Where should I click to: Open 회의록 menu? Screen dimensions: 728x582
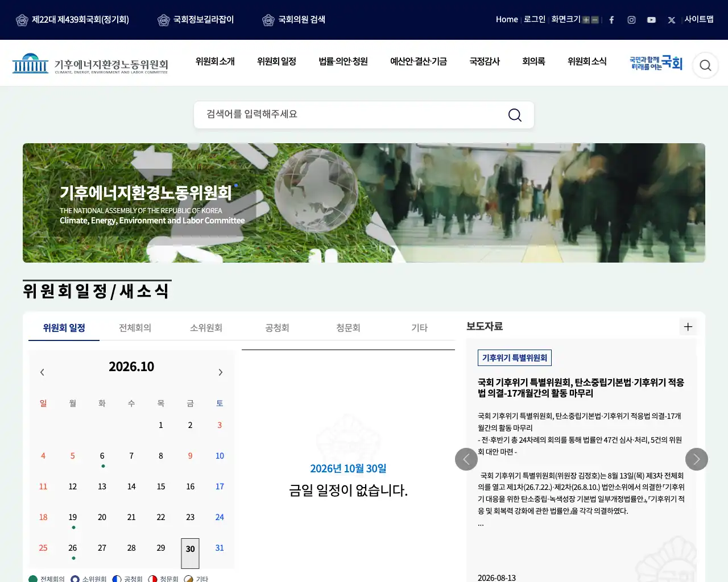533,61
